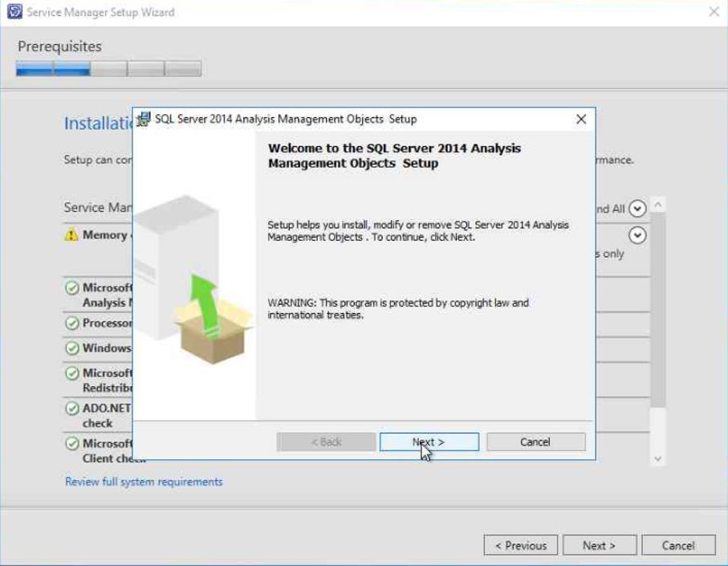Click Next in SQL Server setup dialog
This screenshot has height=566, width=728.
coord(429,442)
